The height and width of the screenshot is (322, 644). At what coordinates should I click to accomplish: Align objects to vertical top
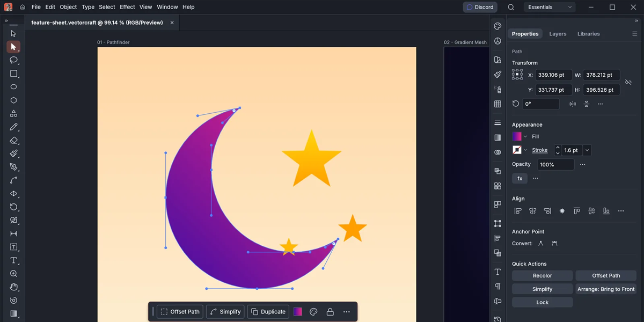577,211
